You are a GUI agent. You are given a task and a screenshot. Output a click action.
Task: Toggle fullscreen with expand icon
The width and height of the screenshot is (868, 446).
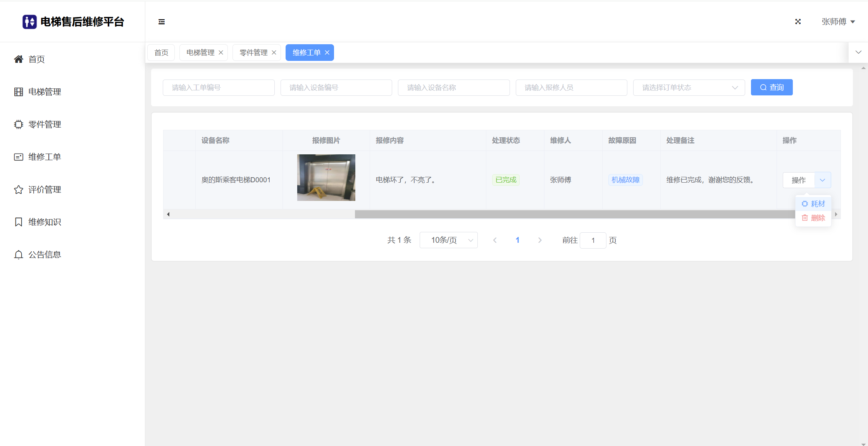pos(798,22)
